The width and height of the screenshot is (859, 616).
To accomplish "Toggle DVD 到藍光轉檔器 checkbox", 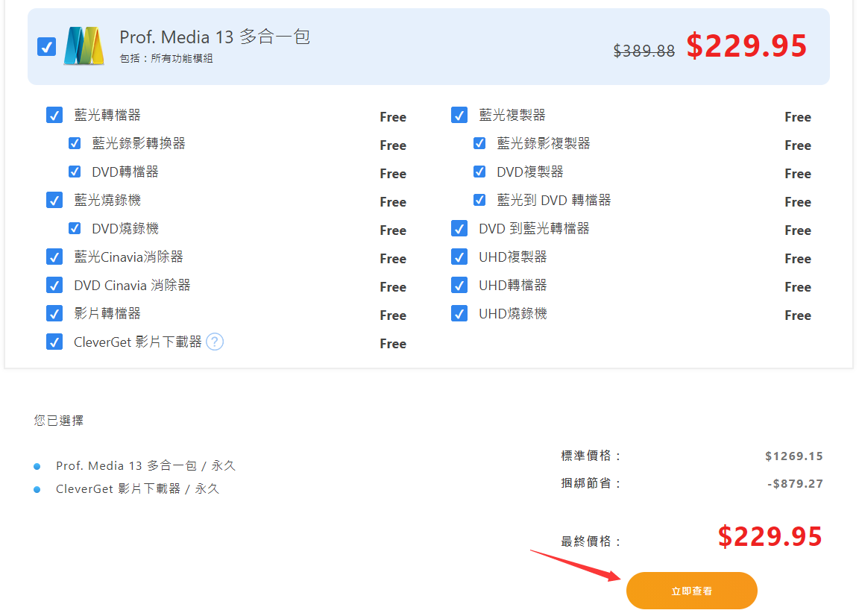I will 459,228.
